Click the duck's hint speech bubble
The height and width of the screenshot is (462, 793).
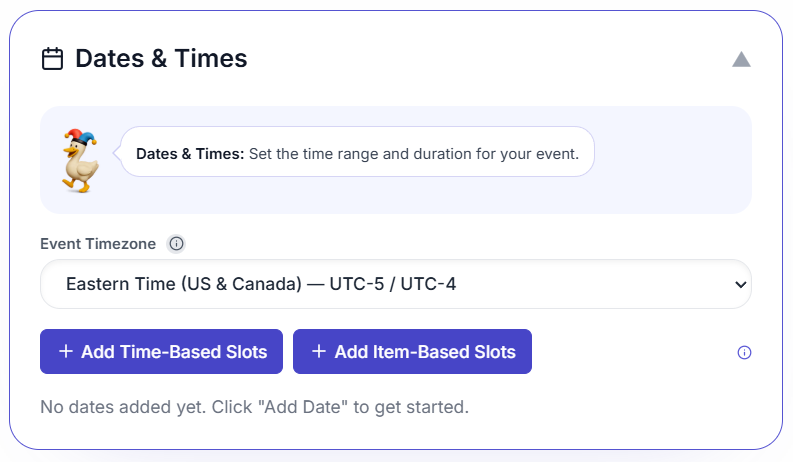[x=357, y=154]
